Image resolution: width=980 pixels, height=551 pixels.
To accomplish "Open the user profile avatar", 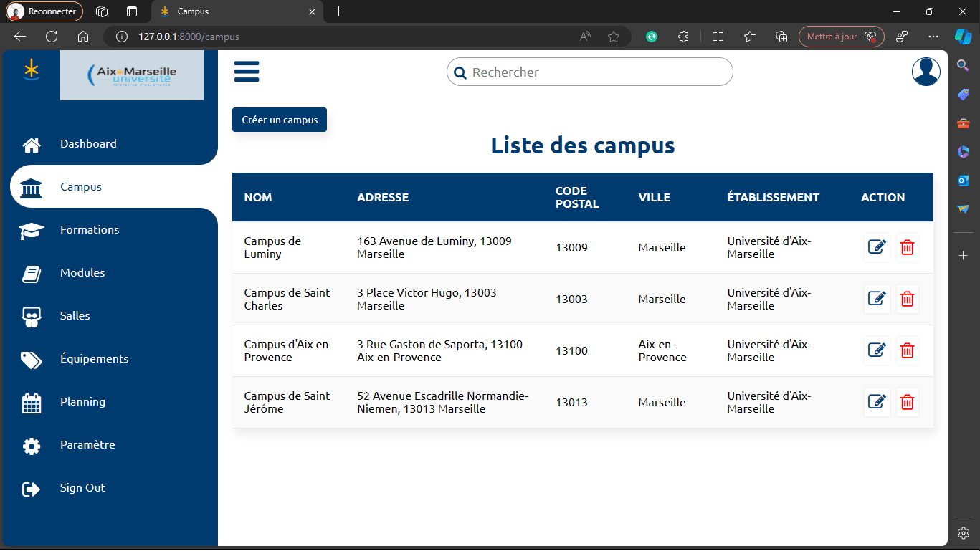I will pyautogui.click(x=926, y=72).
